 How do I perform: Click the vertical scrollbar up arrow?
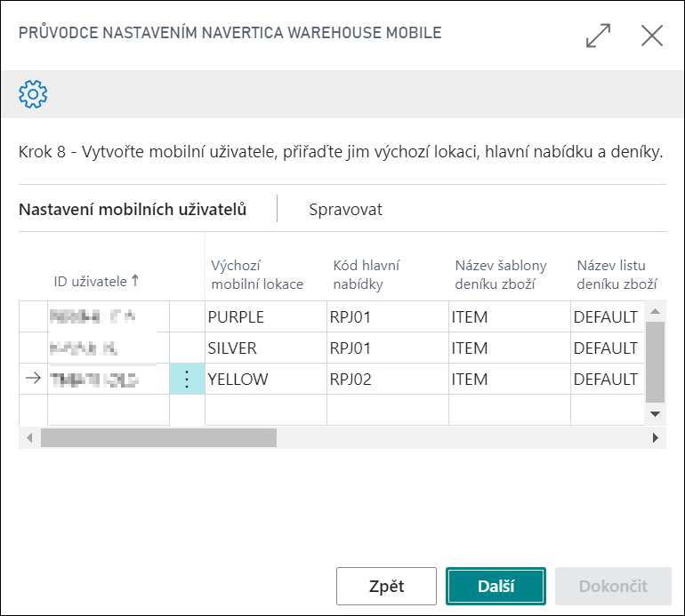[x=655, y=311]
